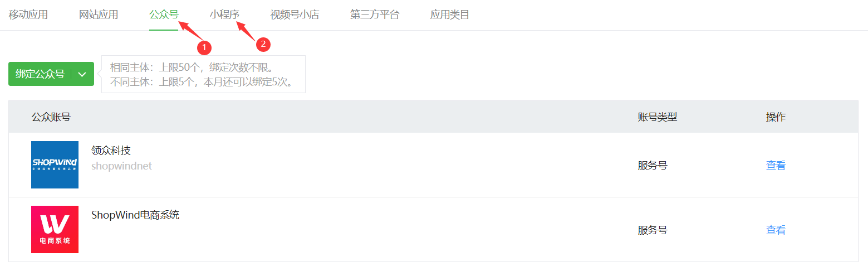The height and width of the screenshot is (271, 868).
Task: Click the shopwindnet account ID text
Action: coord(121,166)
